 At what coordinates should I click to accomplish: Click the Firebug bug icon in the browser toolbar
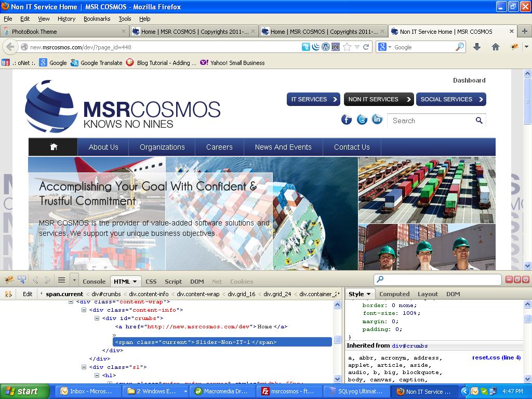(x=514, y=47)
